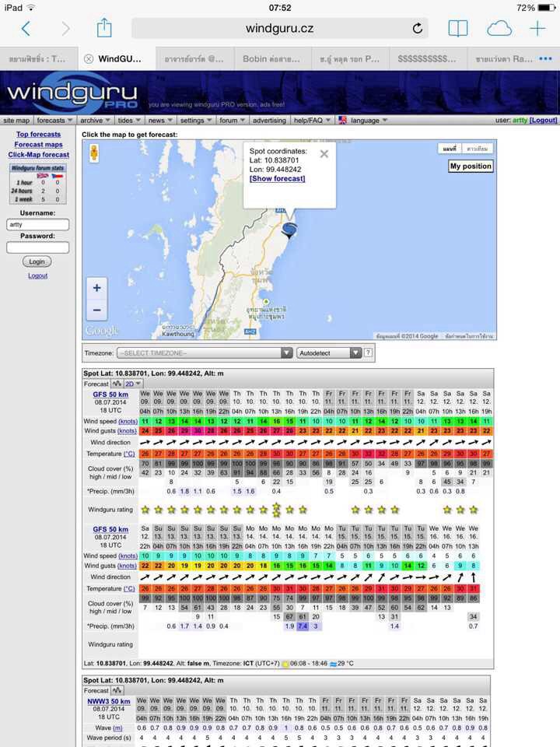Click the timezone help question mark icon
This screenshot has width=560, height=747.
click(x=368, y=353)
